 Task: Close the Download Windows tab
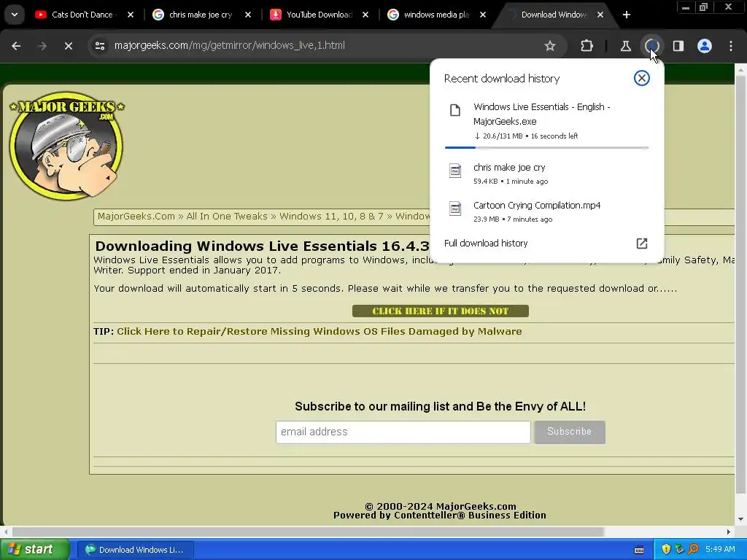click(x=600, y=15)
